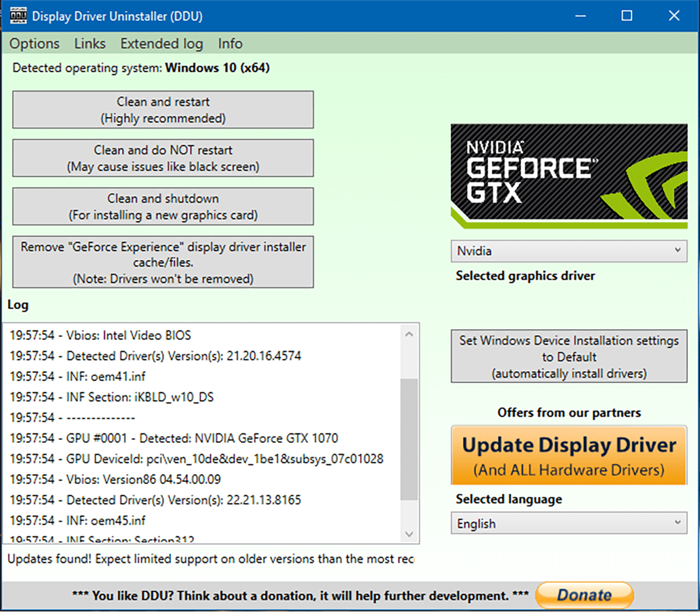Image resolution: width=700 pixels, height=612 pixels.
Task: Select log line 'INF: oem45.inf'
Action: 78,520
